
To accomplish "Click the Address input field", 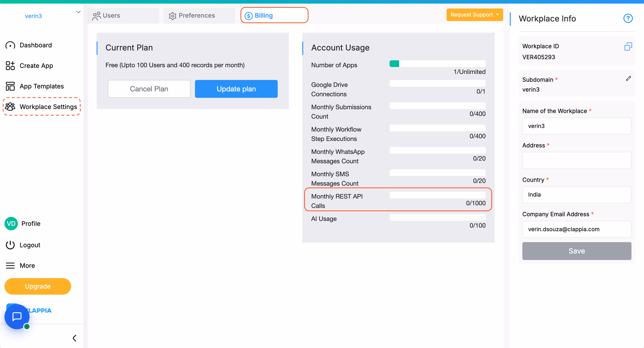I will click(576, 160).
